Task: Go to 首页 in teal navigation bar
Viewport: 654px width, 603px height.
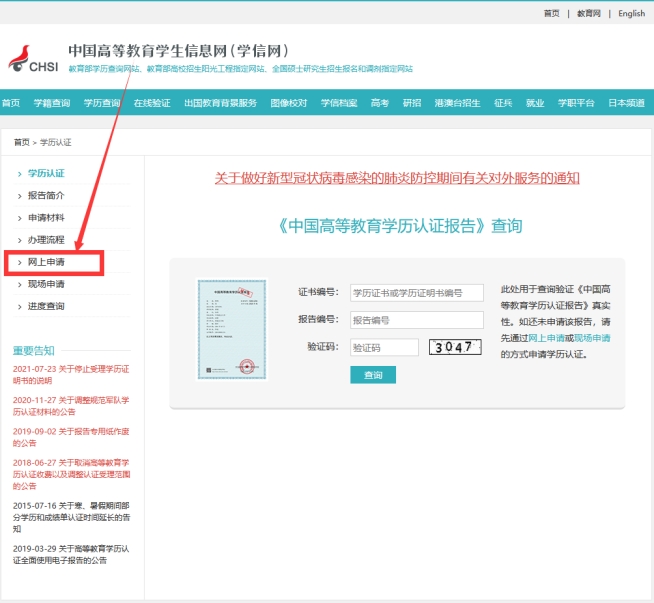Action: [x=10, y=103]
